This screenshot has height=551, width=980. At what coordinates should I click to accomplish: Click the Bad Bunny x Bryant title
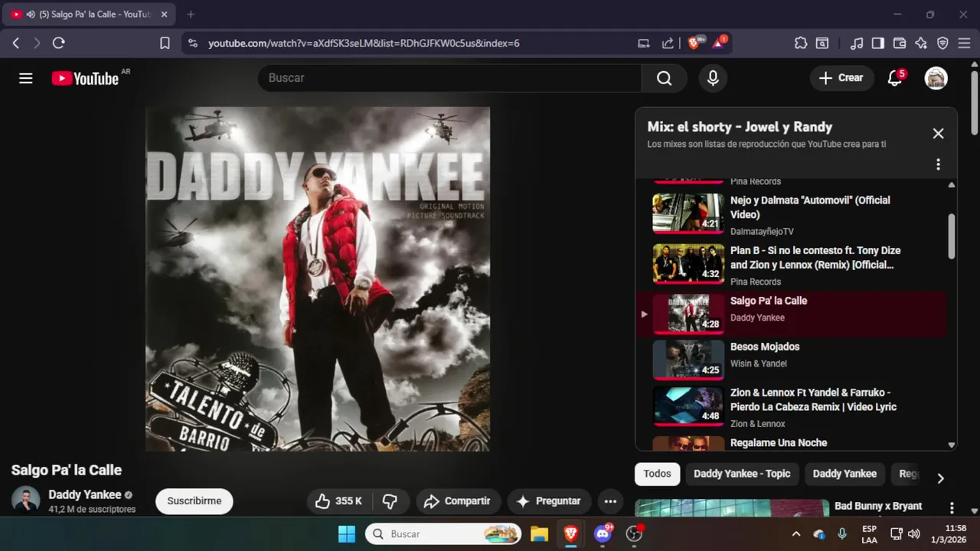pos(878,506)
